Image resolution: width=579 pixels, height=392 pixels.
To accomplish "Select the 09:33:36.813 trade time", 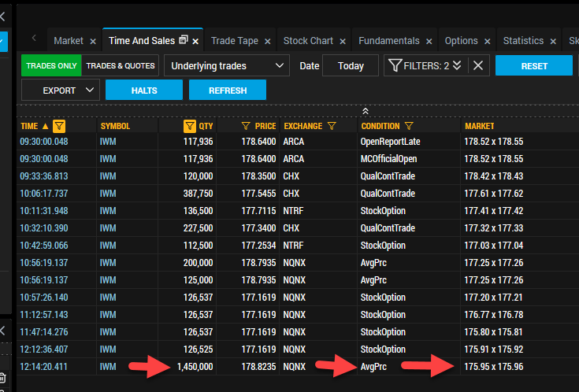I will (x=44, y=176).
